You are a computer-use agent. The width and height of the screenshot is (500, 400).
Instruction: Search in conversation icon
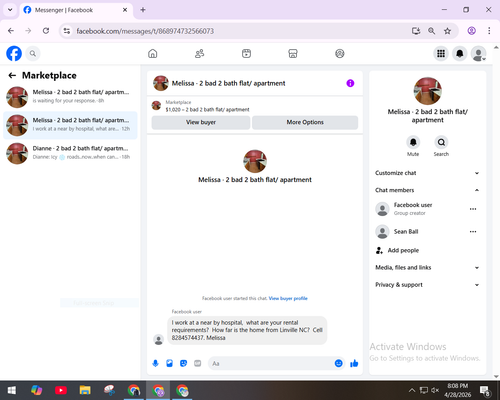[441, 142]
